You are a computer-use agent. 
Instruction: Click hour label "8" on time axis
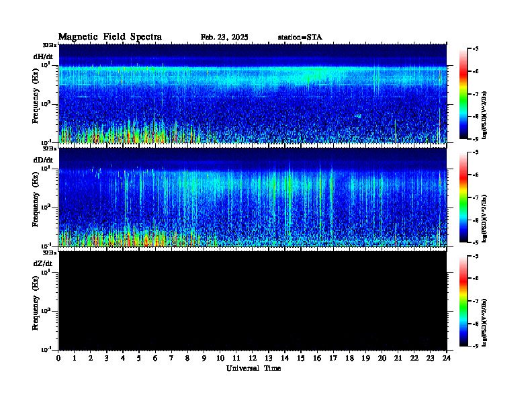click(x=187, y=358)
